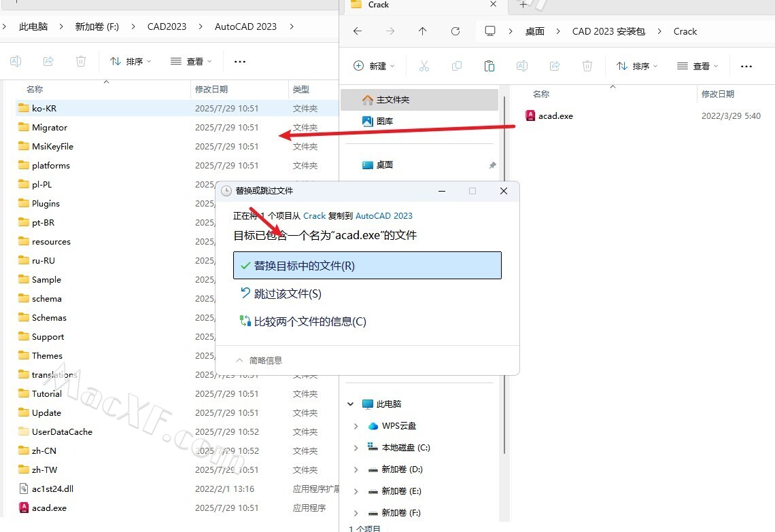Open the ellipsis more menu in the Crack window
775x532 pixels.
pyautogui.click(x=746, y=66)
